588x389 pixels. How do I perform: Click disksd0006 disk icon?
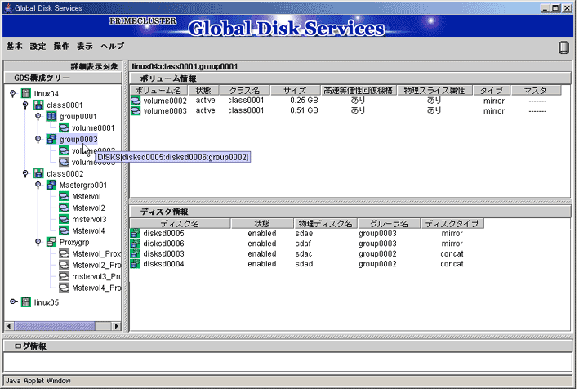coord(135,244)
